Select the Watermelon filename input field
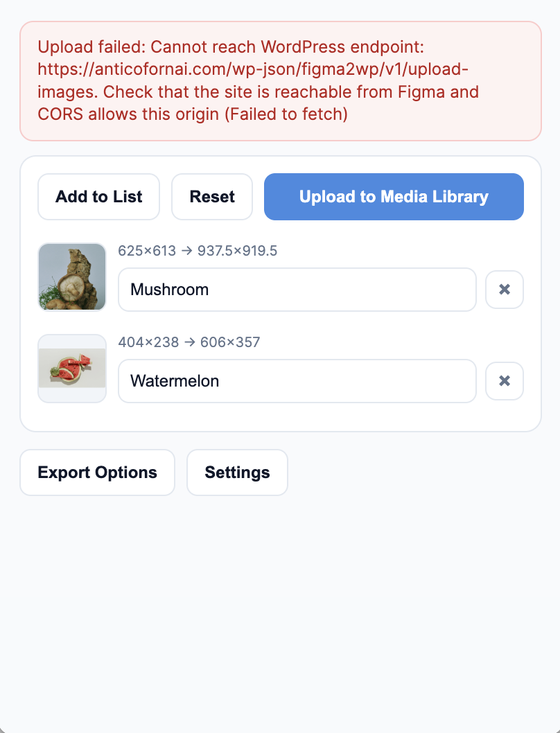The image size is (560, 733). coord(297,381)
